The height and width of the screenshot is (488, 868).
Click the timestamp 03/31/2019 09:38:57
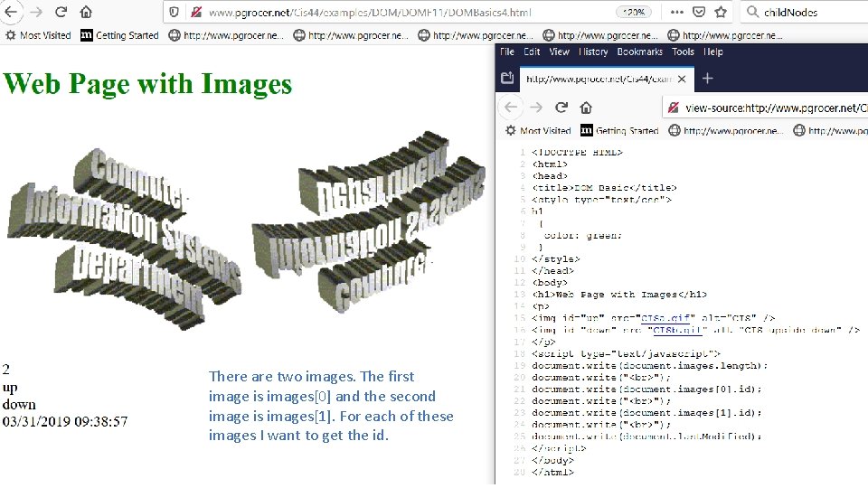pos(65,422)
